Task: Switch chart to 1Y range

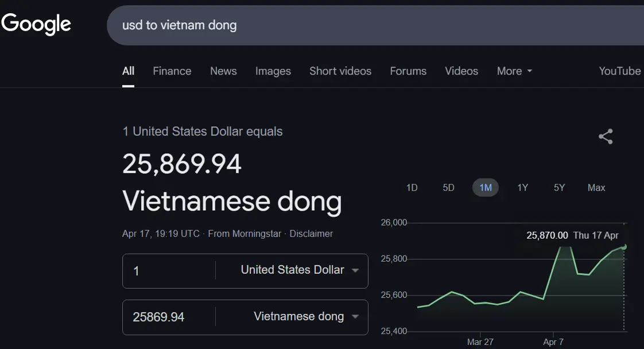Action: click(x=522, y=188)
